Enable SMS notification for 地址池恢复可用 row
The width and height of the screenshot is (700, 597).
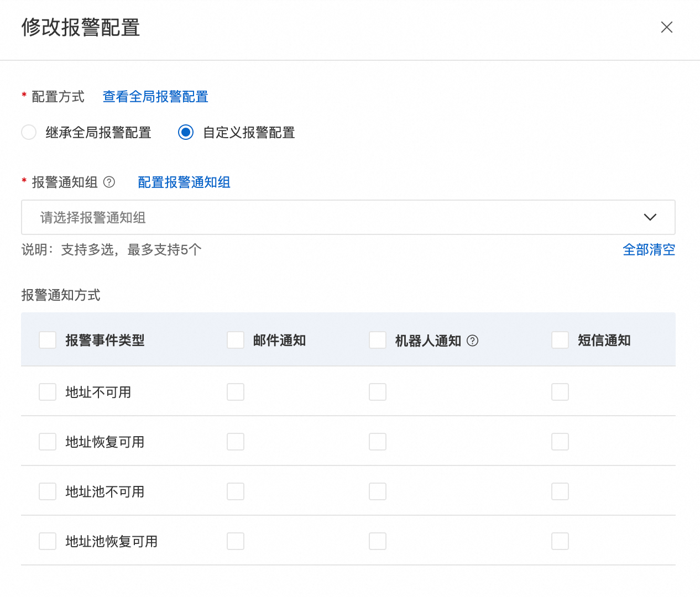pyautogui.click(x=560, y=541)
